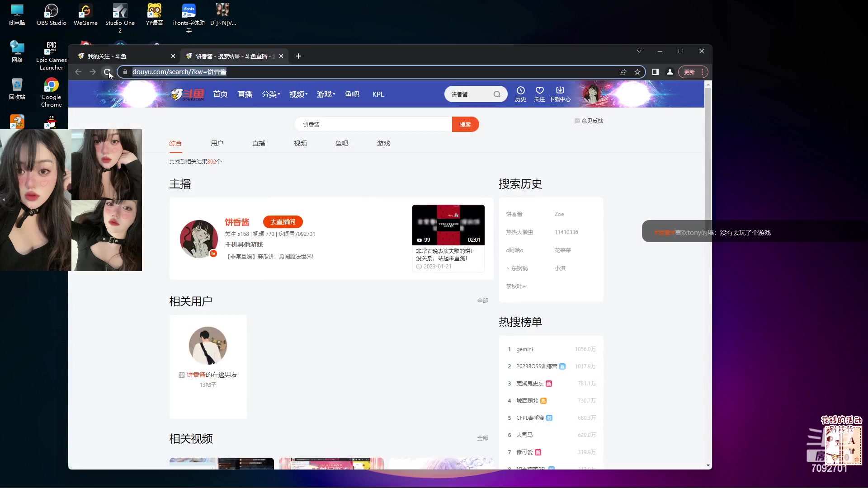Click 全部 link beside 相关视频
Screen dimensions: 868x488
[x=482, y=438]
